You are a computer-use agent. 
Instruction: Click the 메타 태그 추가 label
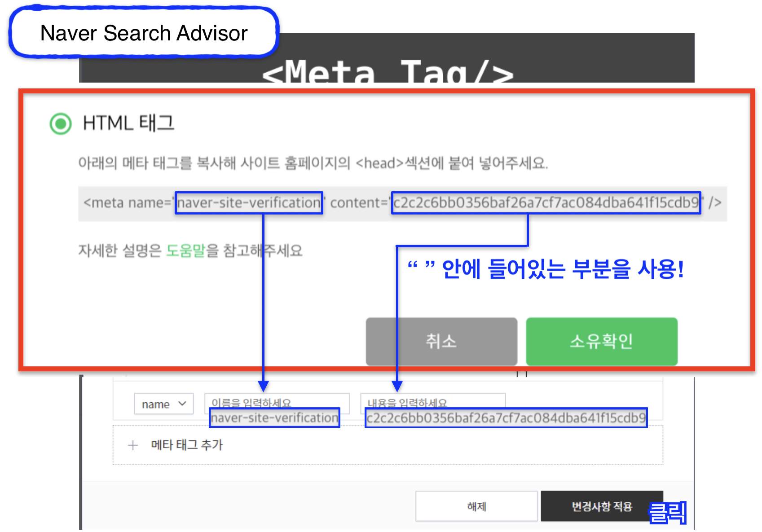[187, 445]
